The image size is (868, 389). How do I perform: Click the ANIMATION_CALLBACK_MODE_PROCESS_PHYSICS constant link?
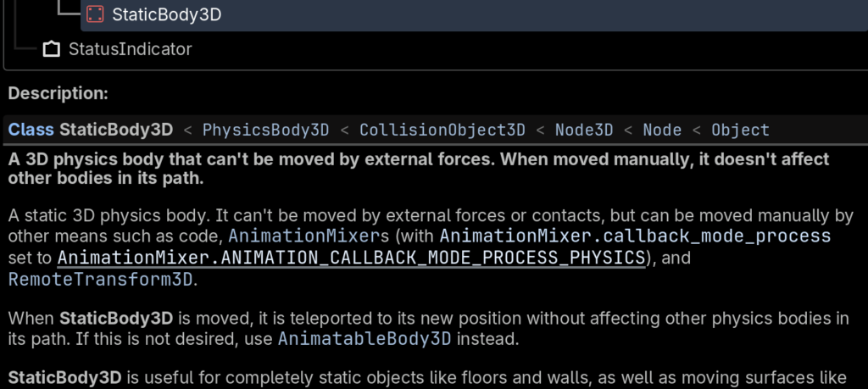(352, 257)
